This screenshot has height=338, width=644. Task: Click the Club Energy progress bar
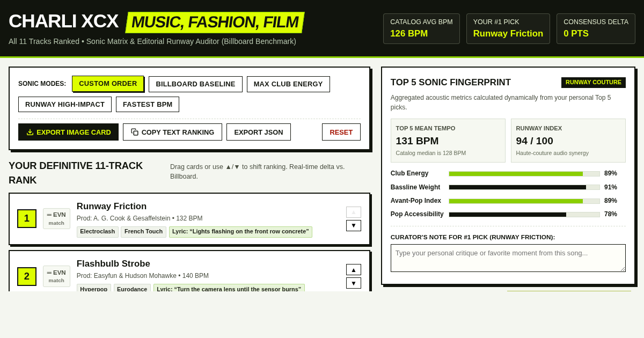coord(524,174)
